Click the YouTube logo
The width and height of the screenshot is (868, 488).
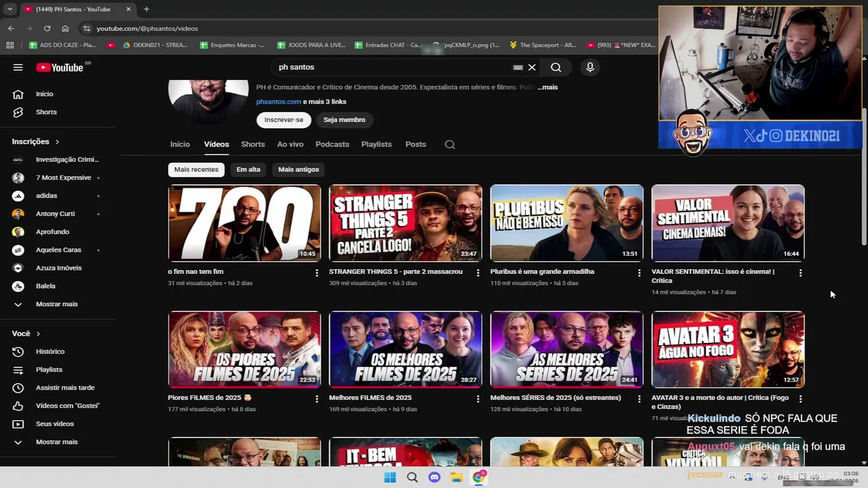pyautogui.click(x=60, y=67)
